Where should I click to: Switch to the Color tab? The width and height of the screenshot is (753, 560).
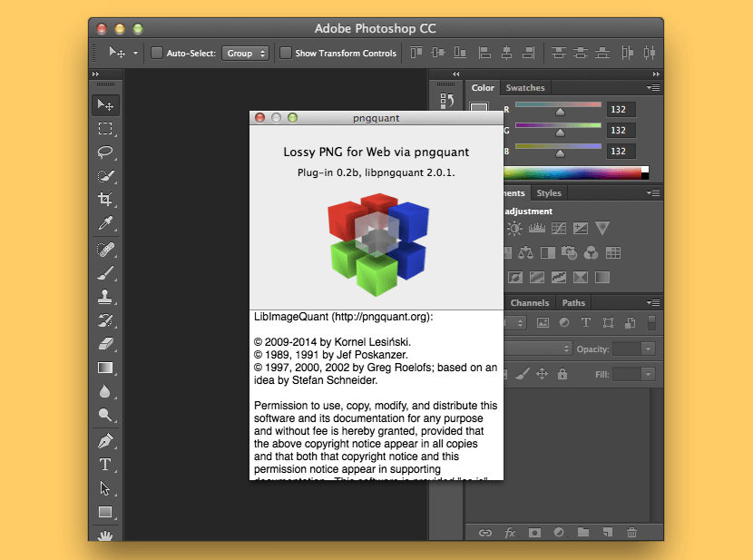point(483,87)
